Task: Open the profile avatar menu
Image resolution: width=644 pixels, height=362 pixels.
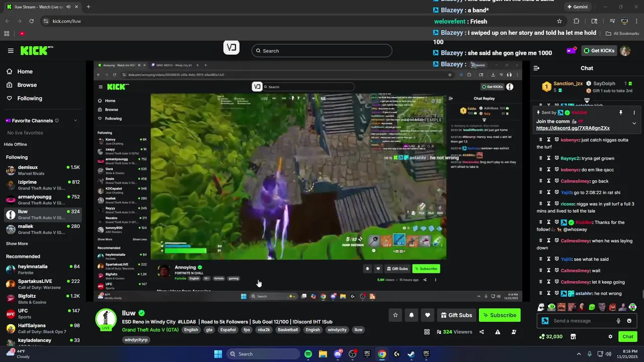Action: [x=625, y=51]
